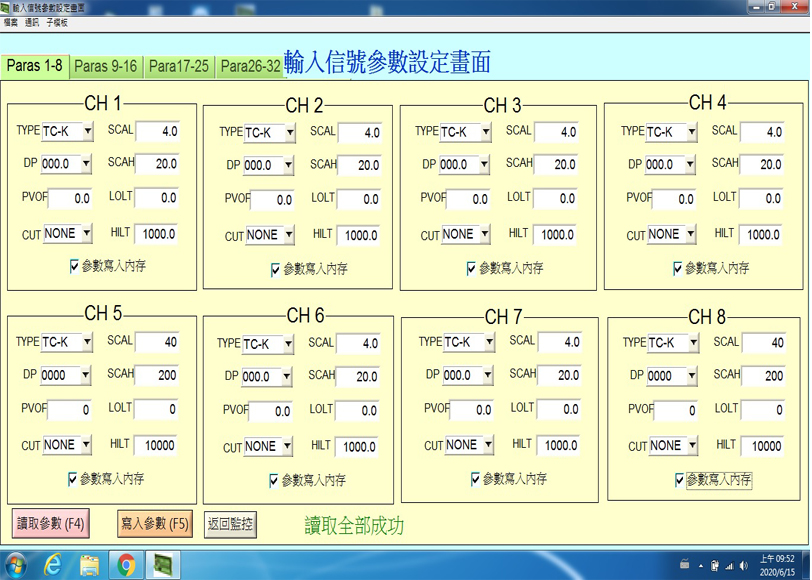This screenshot has height=580, width=812.
Task: Open the 子模板 menu
Action: 57,23
